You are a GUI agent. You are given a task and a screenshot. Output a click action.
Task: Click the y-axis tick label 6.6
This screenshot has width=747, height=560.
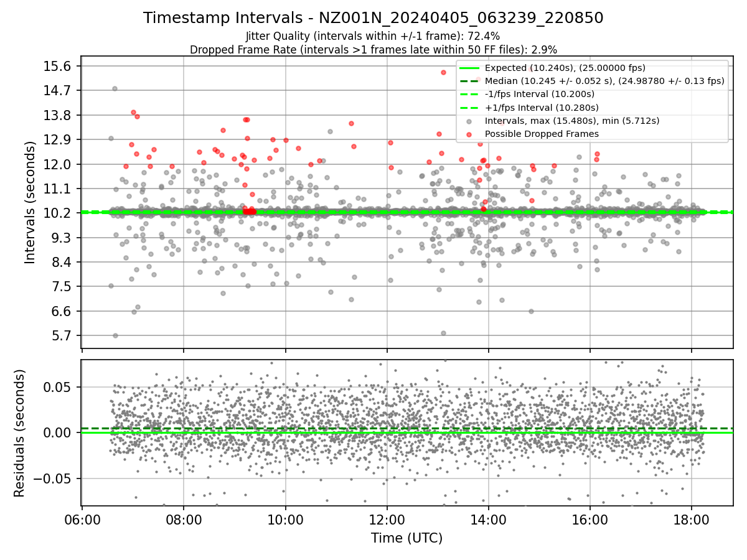[62, 312]
